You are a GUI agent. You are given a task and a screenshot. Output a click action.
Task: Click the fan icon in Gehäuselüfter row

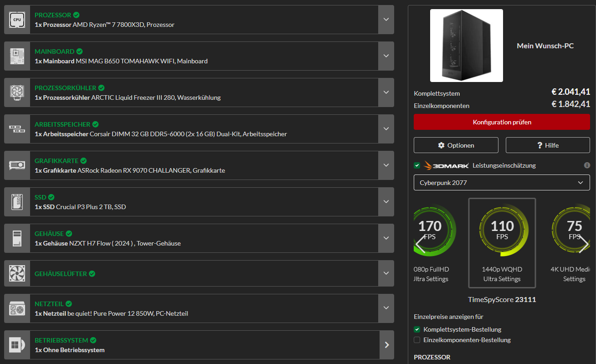17,273
